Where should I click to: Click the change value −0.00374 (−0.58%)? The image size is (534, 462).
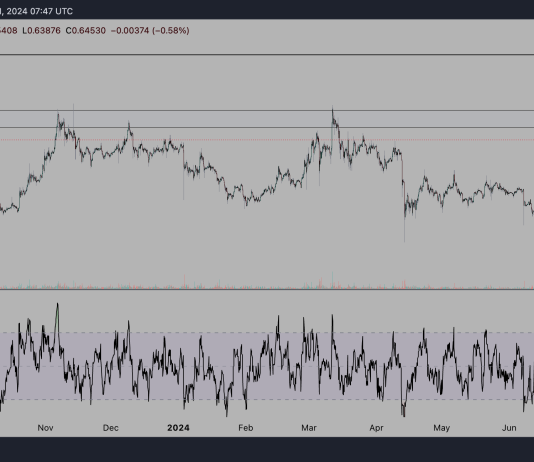tap(150, 31)
